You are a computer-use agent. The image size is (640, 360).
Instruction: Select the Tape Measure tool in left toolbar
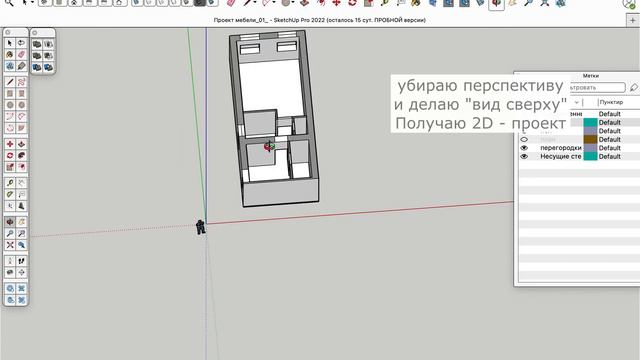click(10, 183)
